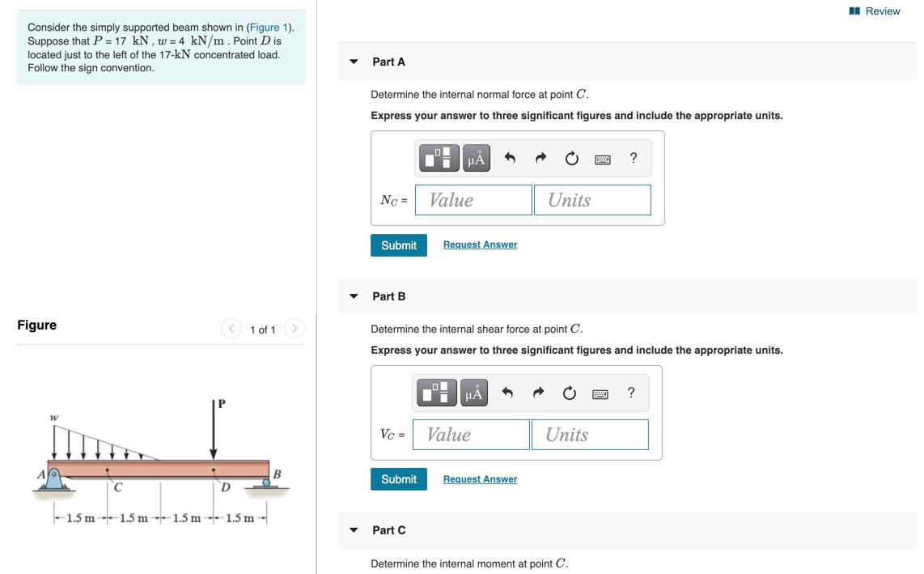Go to previous figure arrow
924x574 pixels.
[x=231, y=328]
